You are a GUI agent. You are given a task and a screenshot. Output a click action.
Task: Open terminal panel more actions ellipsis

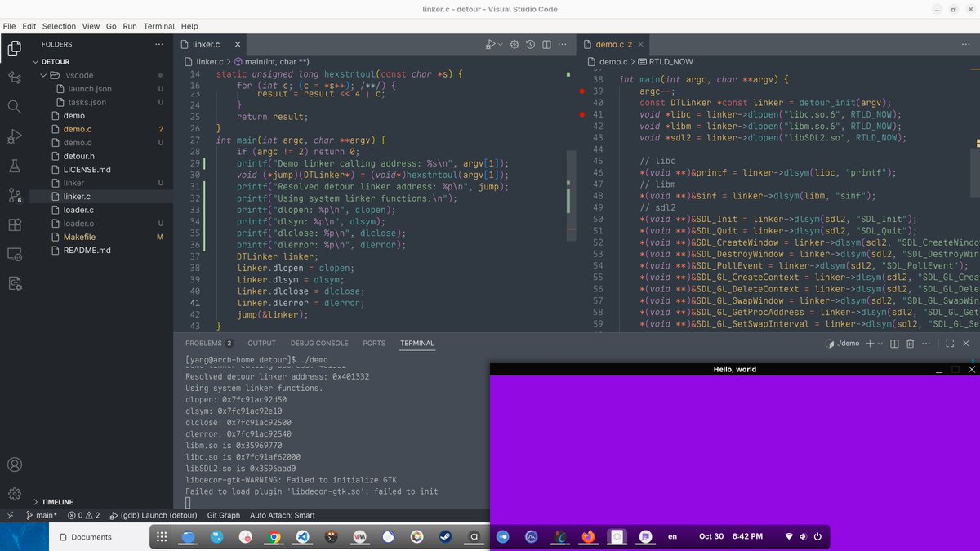(927, 344)
